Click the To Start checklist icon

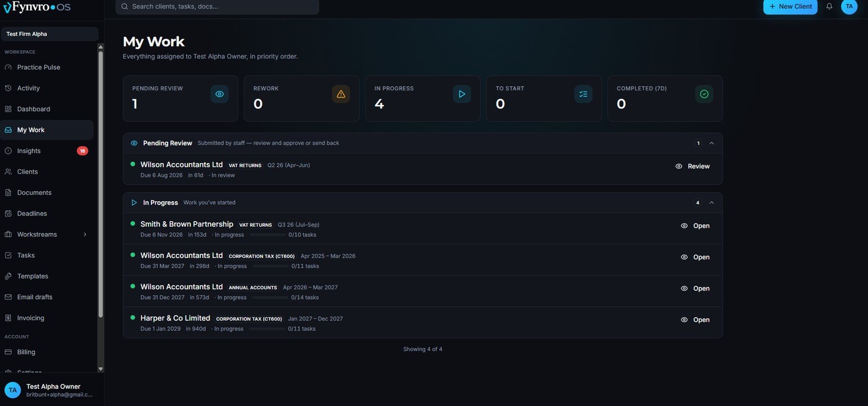pos(583,94)
